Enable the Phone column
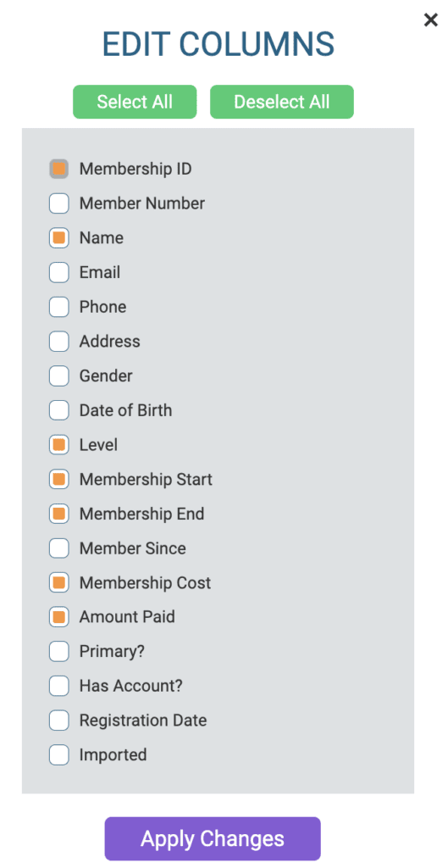448x868 pixels. (x=59, y=307)
